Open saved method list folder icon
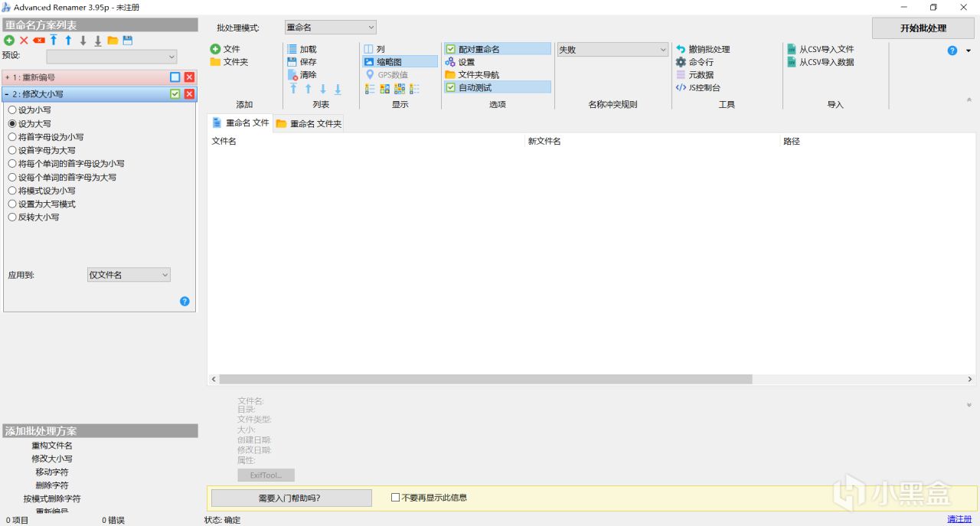 [x=113, y=41]
